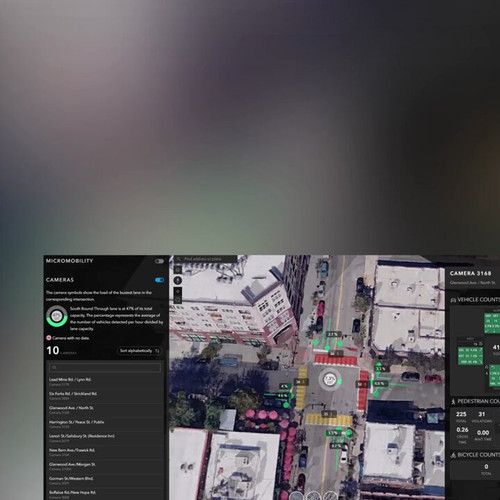Click the 10 cameras count
The image size is (500, 500).
click(53, 351)
